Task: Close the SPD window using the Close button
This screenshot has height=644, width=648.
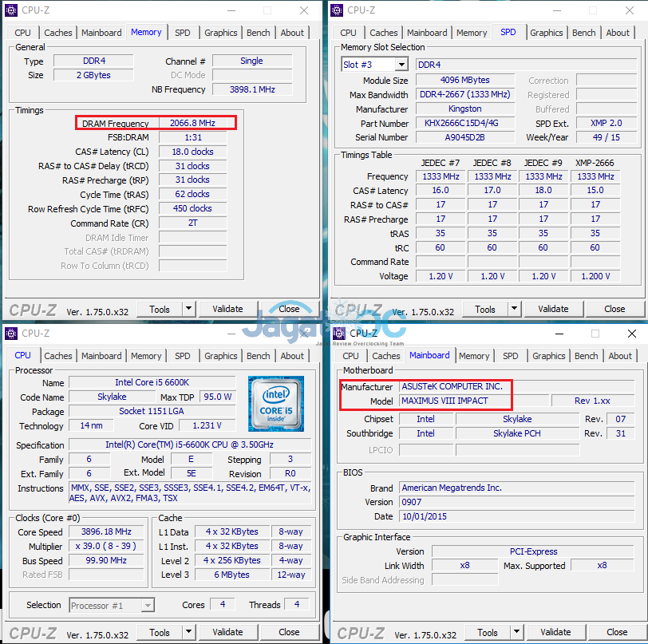Action: (x=615, y=309)
